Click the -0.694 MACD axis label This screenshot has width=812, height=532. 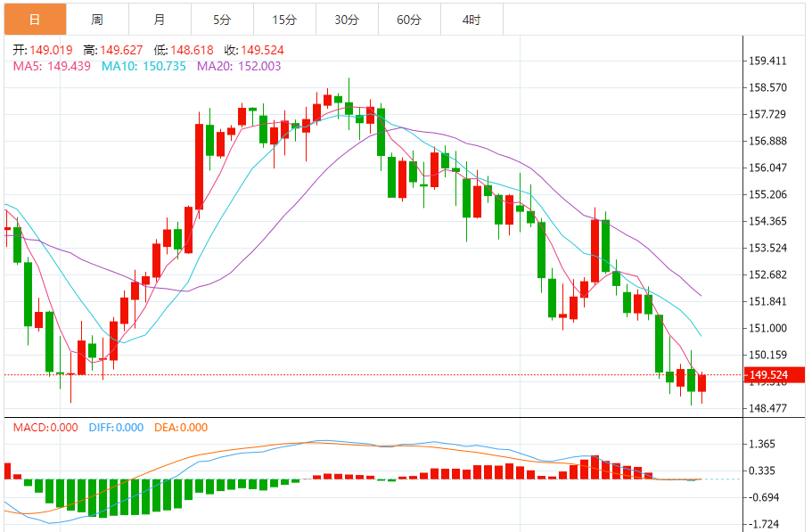coord(764,498)
